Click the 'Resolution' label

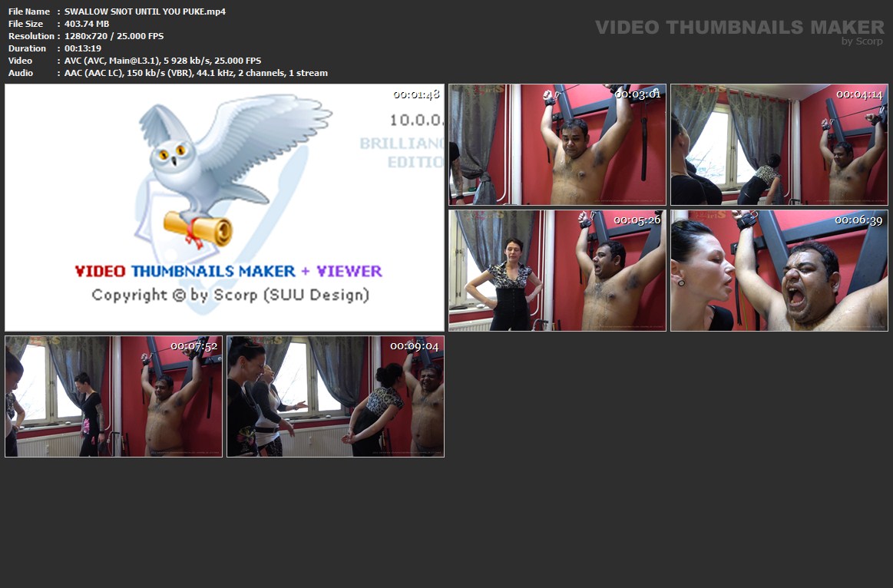coord(31,36)
